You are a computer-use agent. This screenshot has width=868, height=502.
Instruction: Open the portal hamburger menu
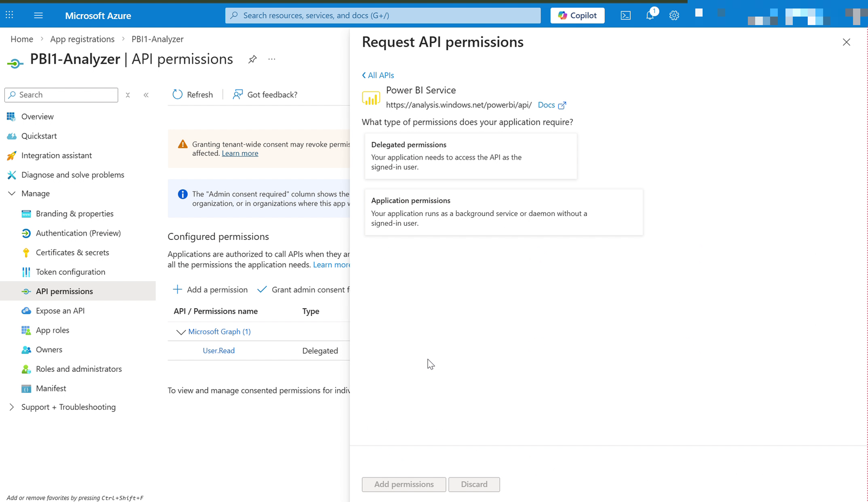pos(39,15)
